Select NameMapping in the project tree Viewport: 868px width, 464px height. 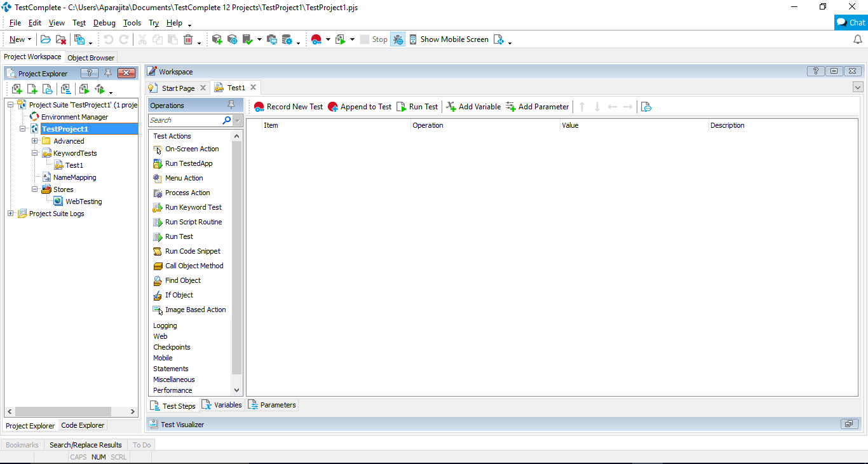[x=75, y=177]
